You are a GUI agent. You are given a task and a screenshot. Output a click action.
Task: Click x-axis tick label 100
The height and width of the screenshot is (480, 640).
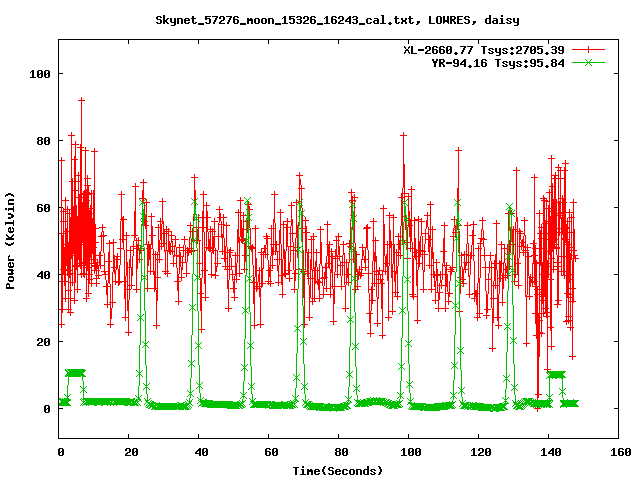coord(411,452)
